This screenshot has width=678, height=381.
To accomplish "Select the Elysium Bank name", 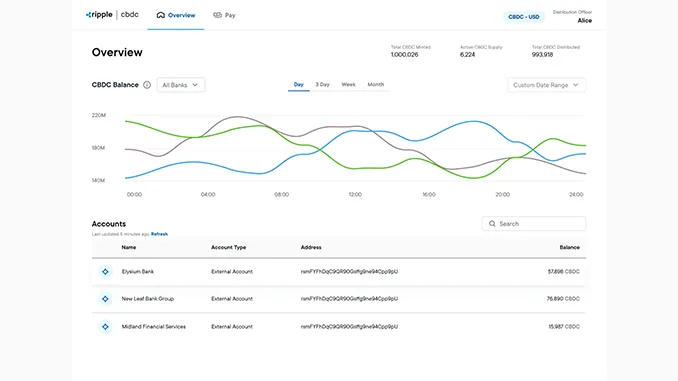I will tap(138, 272).
